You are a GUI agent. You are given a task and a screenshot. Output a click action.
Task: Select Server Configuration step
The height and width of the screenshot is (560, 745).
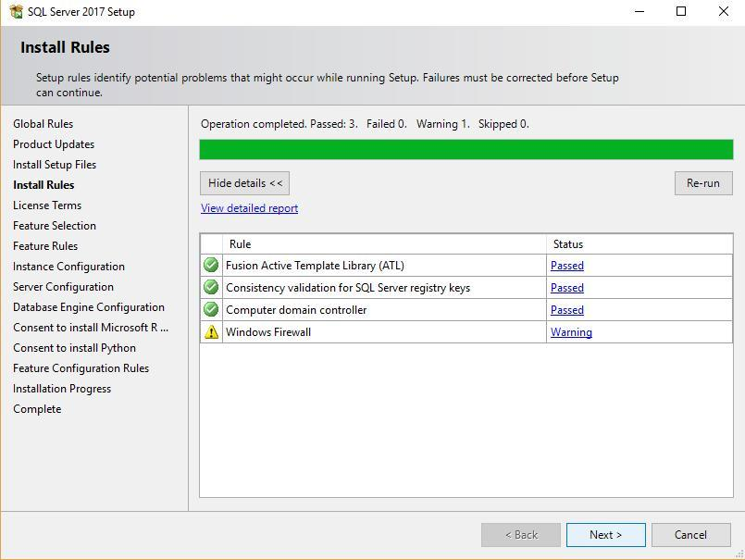point(63,287)
